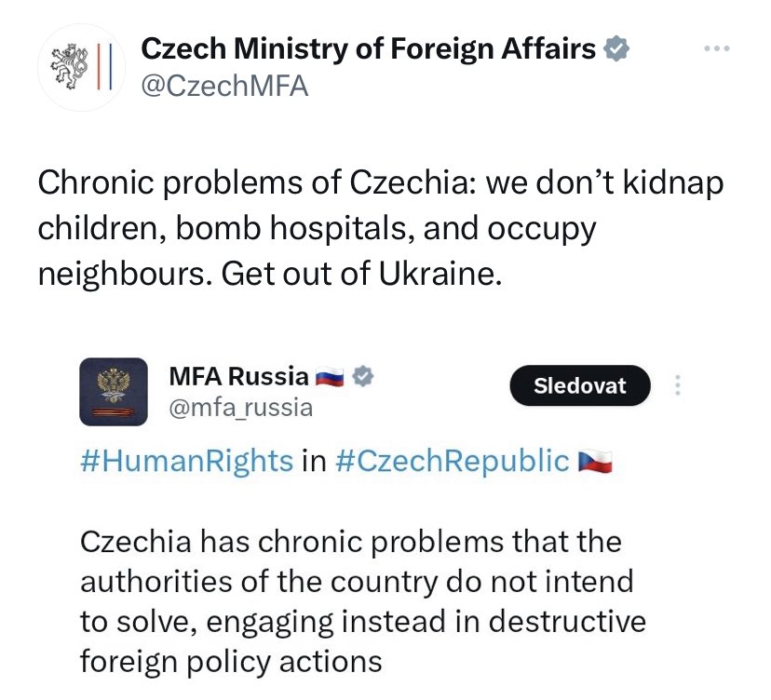Click the MFA Russia display name
Viewport: 771px width, 700px height.
click(238, 376)
